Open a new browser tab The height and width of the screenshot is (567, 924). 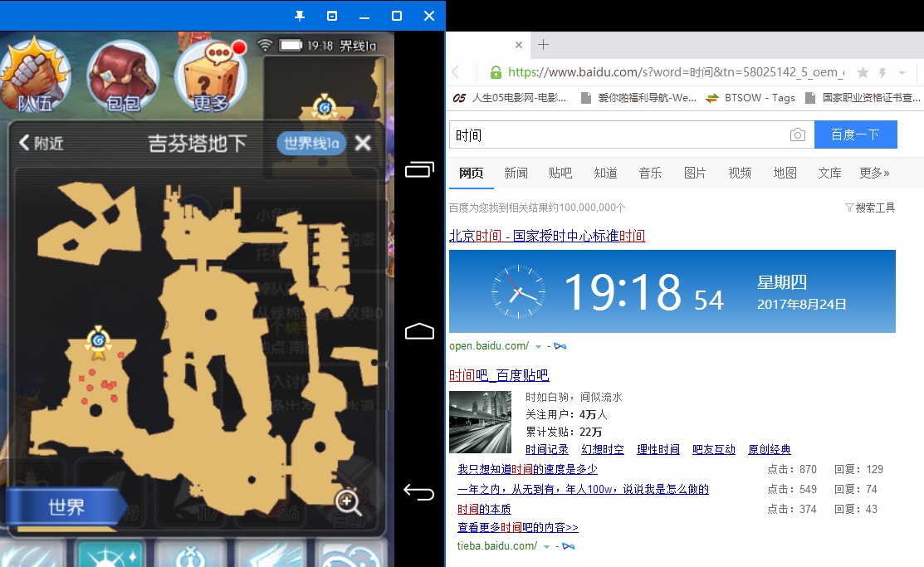[x=543, y=44]
